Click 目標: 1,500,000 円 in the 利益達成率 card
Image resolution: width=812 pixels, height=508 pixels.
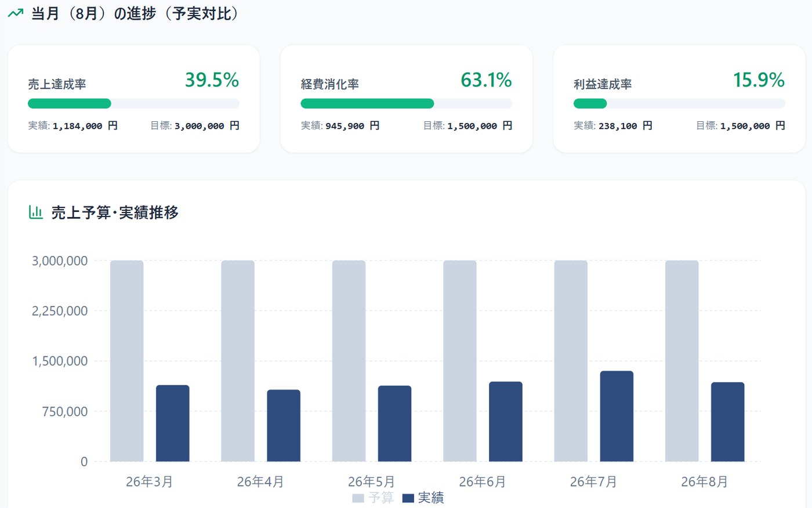[x=741, y=125]
